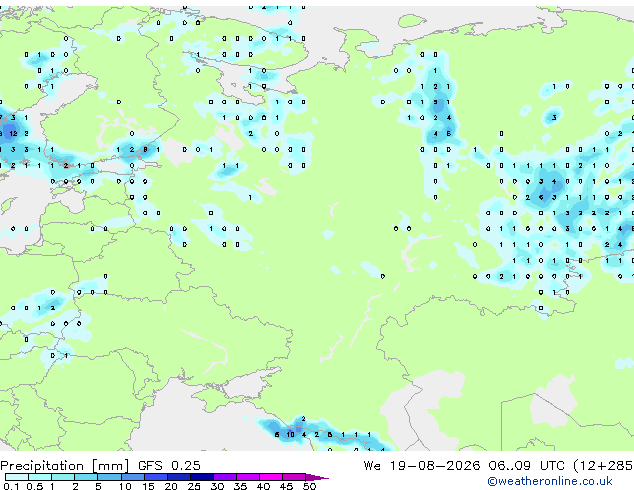Click the "12" precipitation value on the map
Viewport: 634px width, 490px height.
click(x=13, y=133)
